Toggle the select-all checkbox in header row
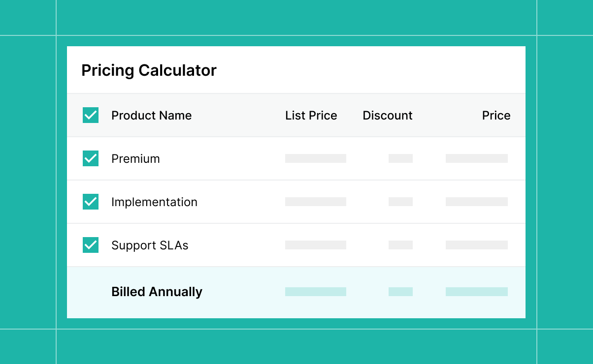Screen dimensions: 593x364 pyautogui.click(x=91, y=115)
